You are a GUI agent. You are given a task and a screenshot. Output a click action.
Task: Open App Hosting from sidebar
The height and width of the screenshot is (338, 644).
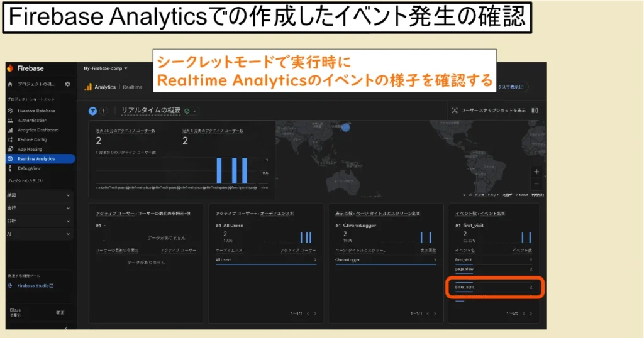pos(30,150)
